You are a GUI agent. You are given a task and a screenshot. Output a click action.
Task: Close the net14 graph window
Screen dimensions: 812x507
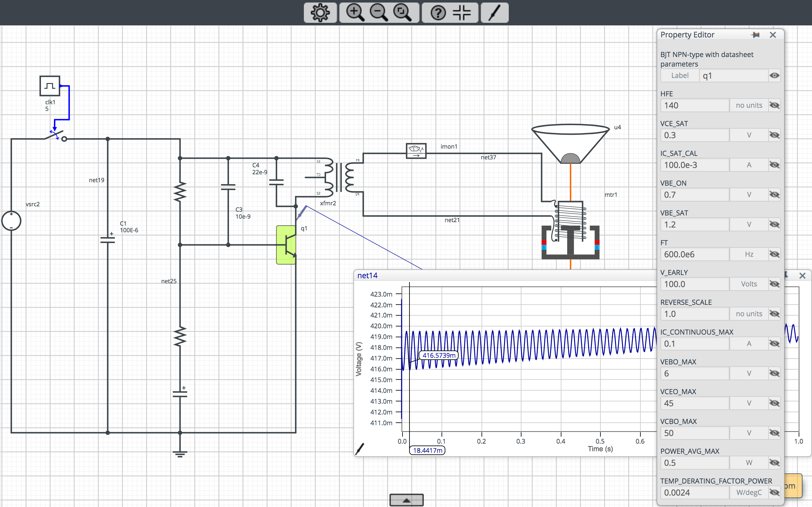(802, 276)
